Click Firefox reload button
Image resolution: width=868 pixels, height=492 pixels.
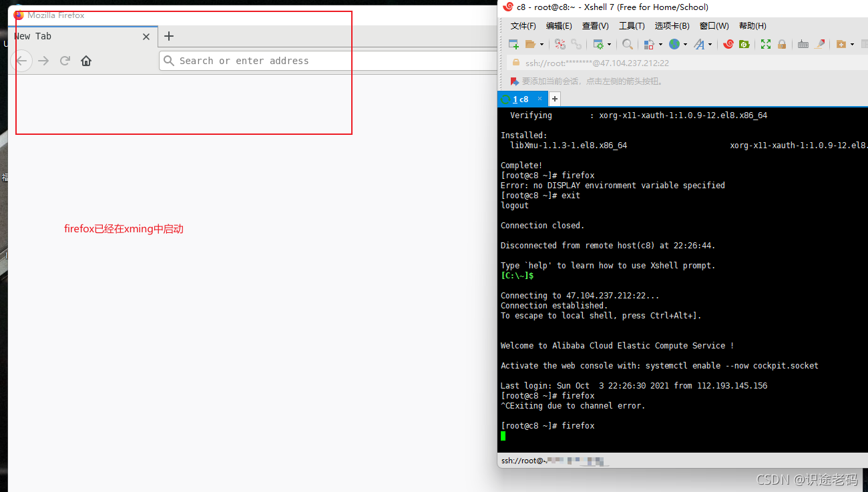pyautogui.click(x=65, y=61)
